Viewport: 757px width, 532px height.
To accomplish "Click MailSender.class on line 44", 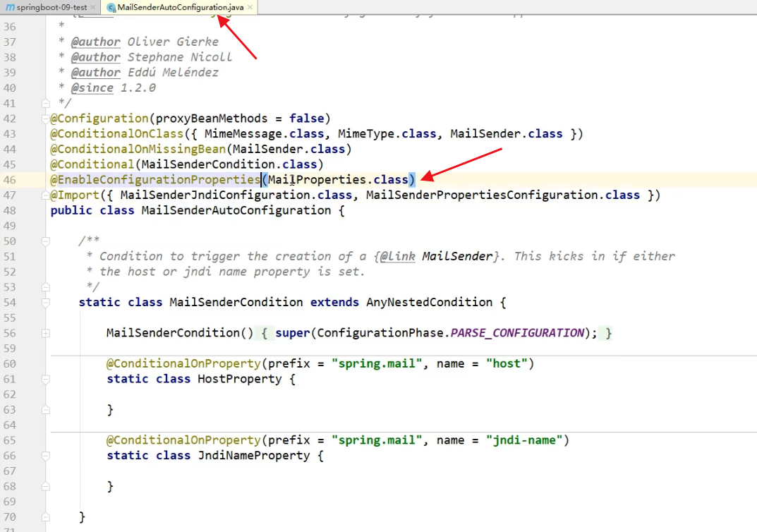I will coord(289,149).
